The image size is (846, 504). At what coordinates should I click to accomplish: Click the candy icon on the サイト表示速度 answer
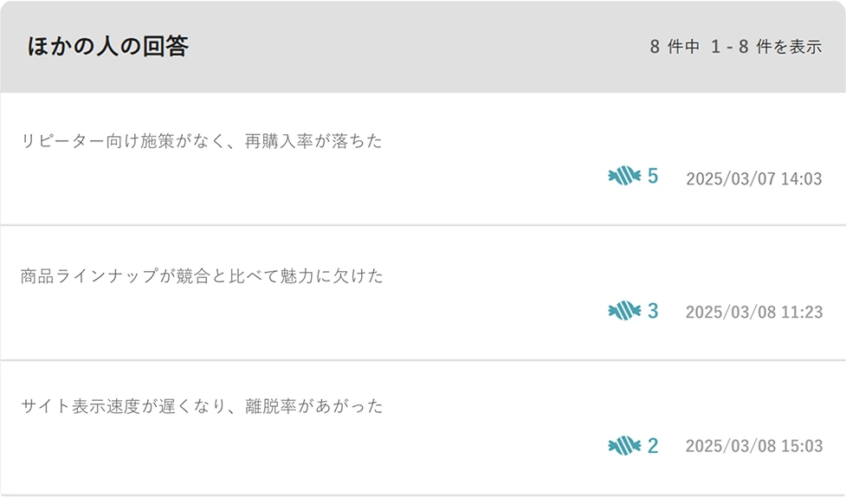click(x=624, y=446)
